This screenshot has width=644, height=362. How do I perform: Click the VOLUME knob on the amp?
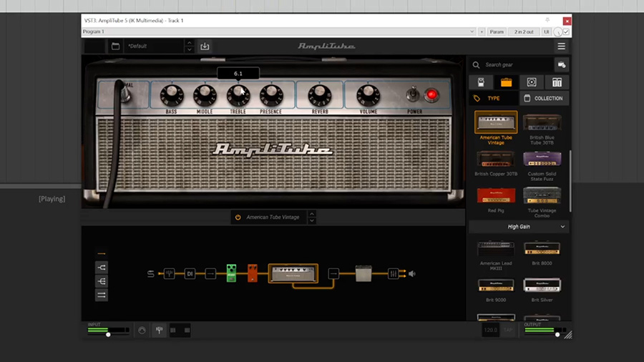(368, 95)
